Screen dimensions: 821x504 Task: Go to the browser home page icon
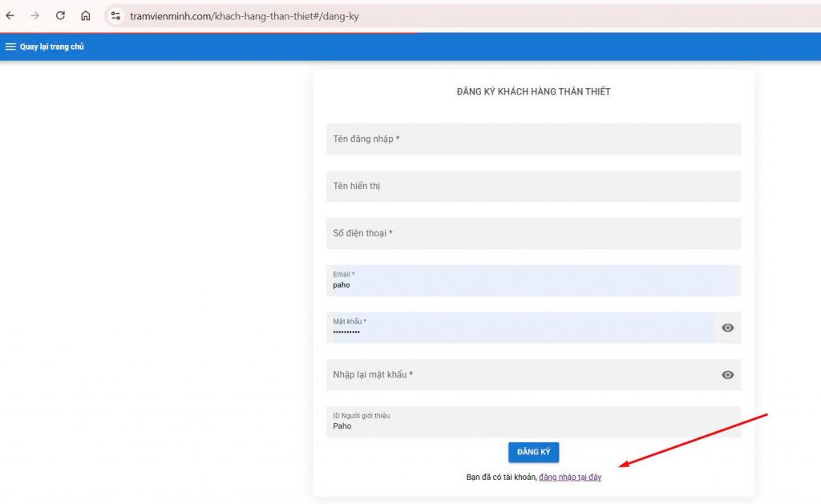[86, 16]
